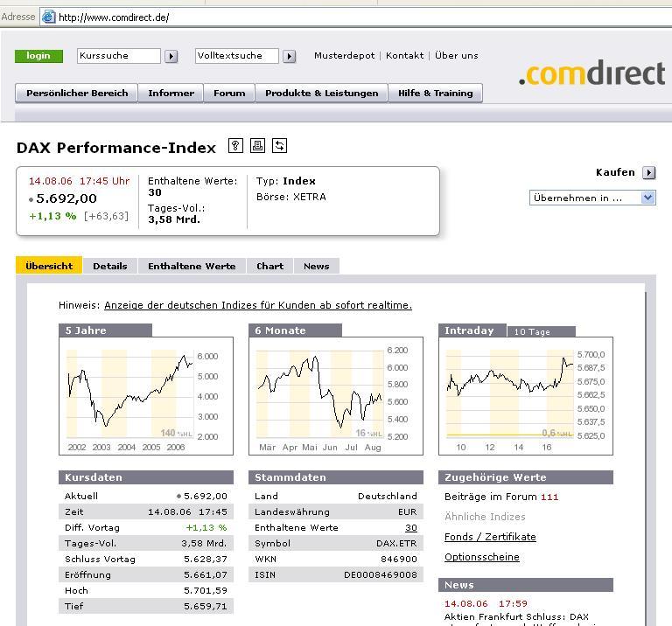Click the WKN value 846900
This screenshot has width=672, height=626.
pos(399,559)
